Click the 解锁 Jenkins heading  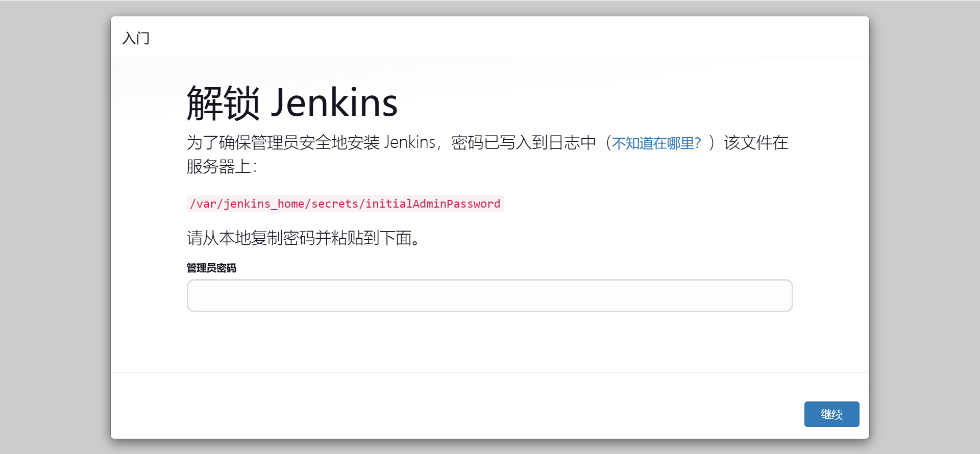click(x=292, y=103)
